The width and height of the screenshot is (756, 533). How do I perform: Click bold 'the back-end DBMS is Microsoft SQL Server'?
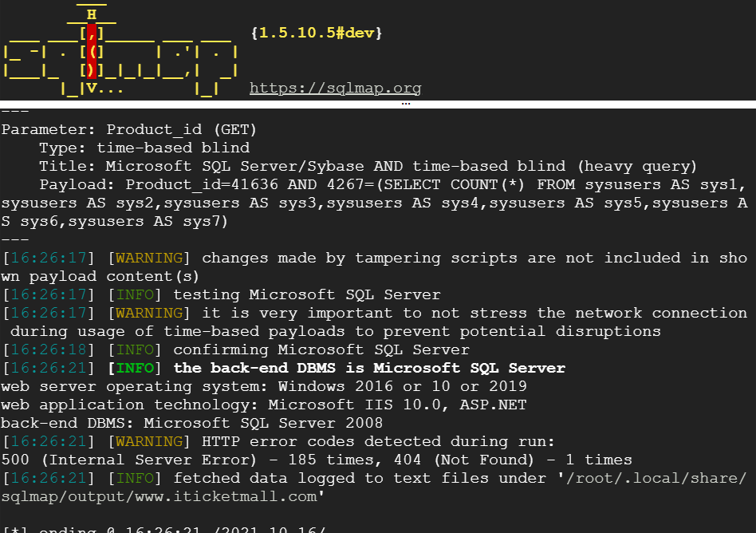click(369, 368)
